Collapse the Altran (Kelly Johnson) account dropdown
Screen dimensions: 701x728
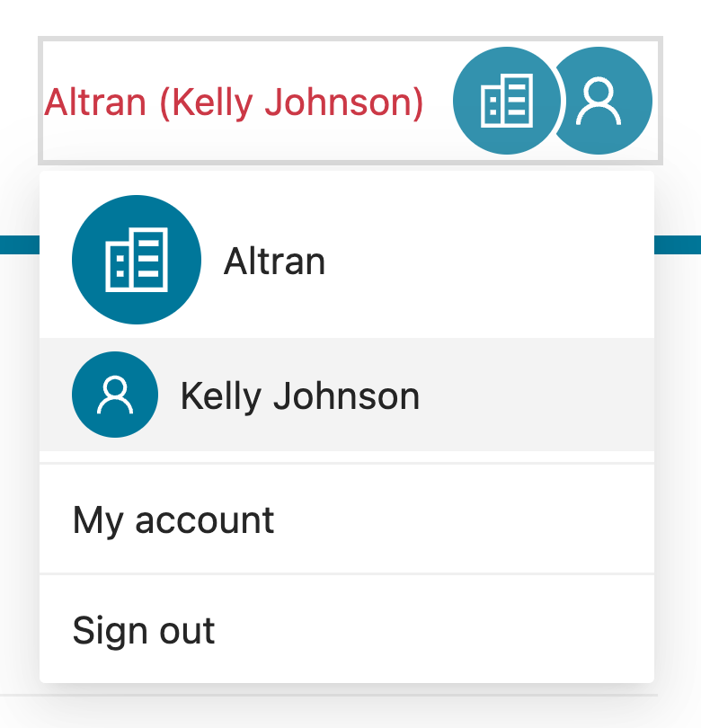click(350, 101)
